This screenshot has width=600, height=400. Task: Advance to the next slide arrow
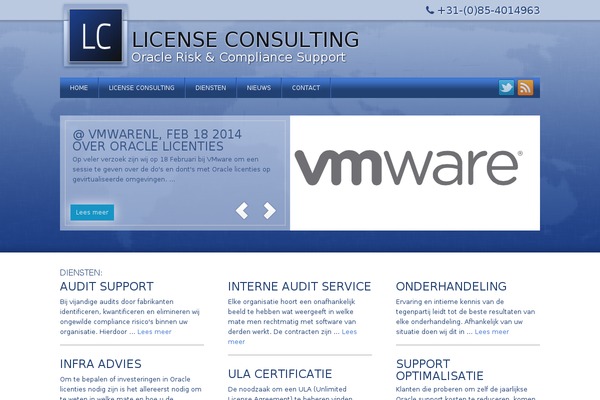[269, 211]
